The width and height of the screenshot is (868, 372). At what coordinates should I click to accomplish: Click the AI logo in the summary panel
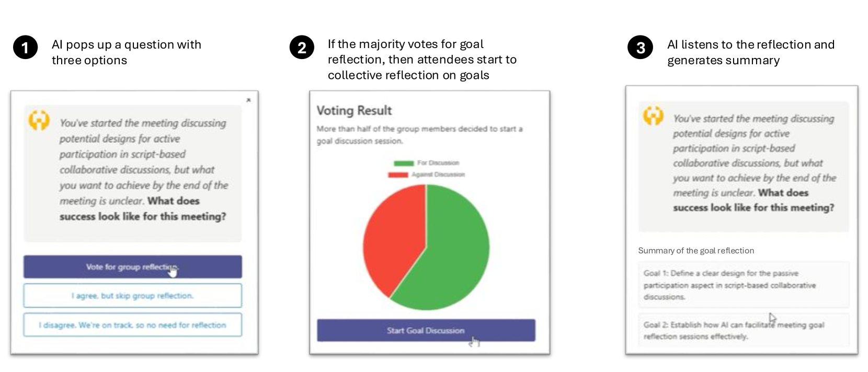click(653, 115)
